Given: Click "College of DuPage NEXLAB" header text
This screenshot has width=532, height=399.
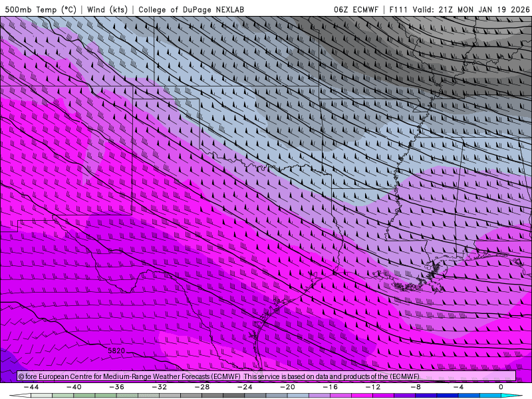Looking at the screenshot, I should pos(191,9).
